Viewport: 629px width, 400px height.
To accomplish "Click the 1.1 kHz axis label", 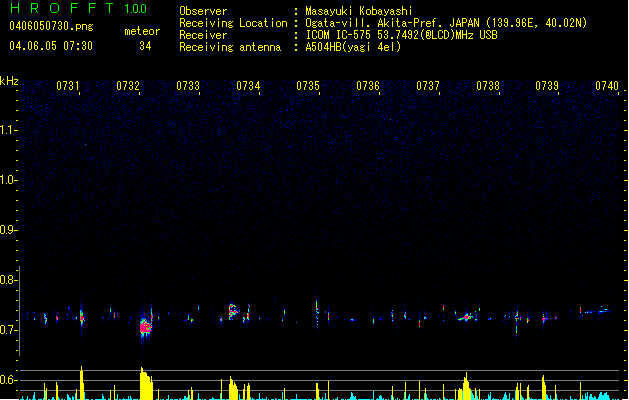I will (8, 130).
